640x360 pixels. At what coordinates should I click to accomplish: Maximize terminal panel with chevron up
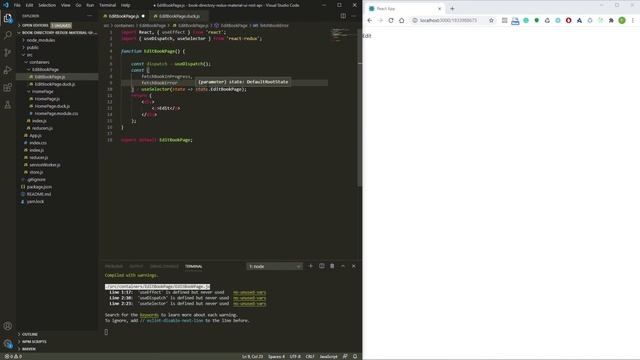point(343,266)
